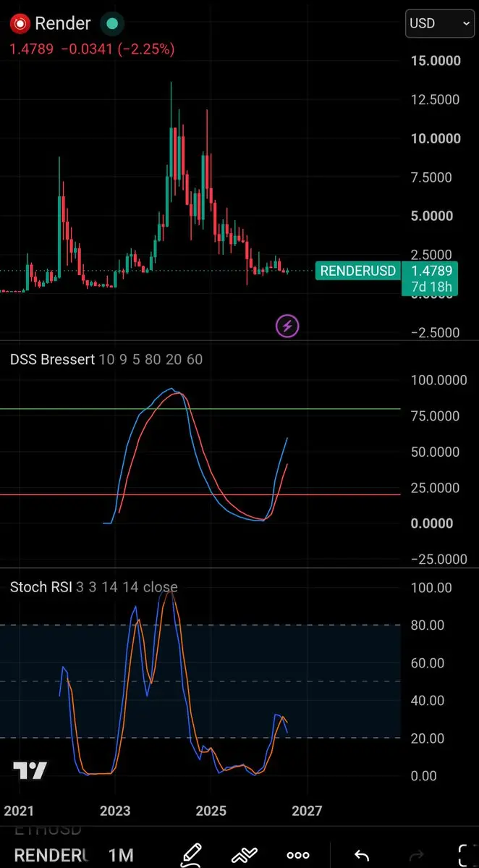Viewport: 479px width, 868px height.
Task: Tap the 80.00 Stoch RSI scale label
Action: click(x=428, y=625)
